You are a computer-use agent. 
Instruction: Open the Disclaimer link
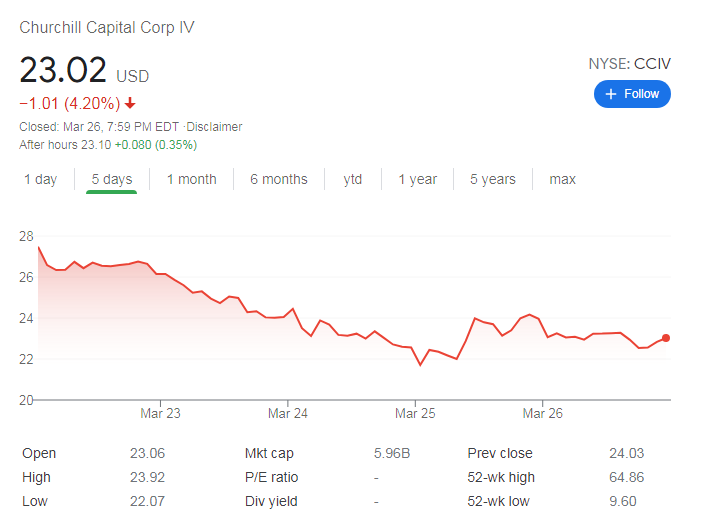(x=214, y=127)
